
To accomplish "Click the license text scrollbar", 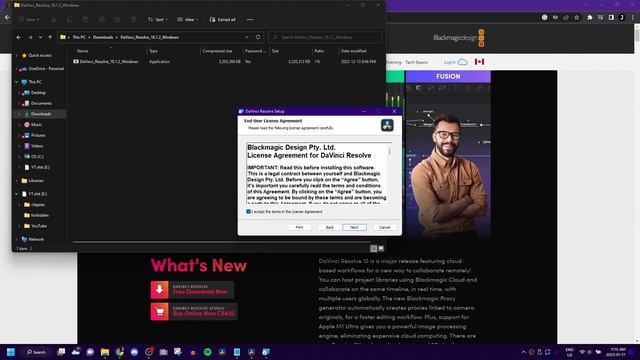I will 389,151.
